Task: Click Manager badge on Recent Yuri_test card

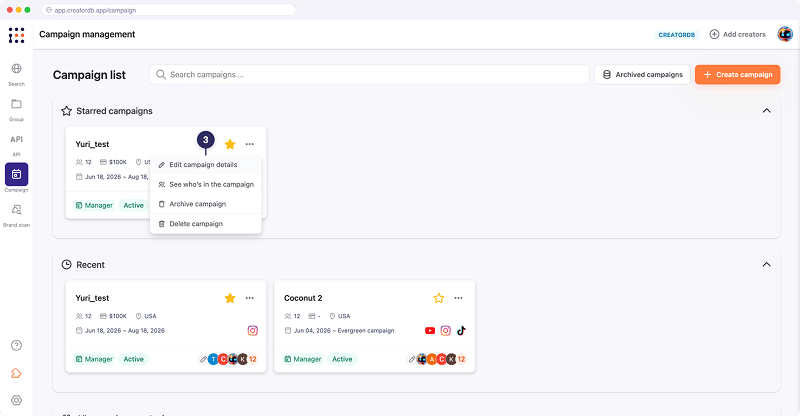Action: coord(94,359)
